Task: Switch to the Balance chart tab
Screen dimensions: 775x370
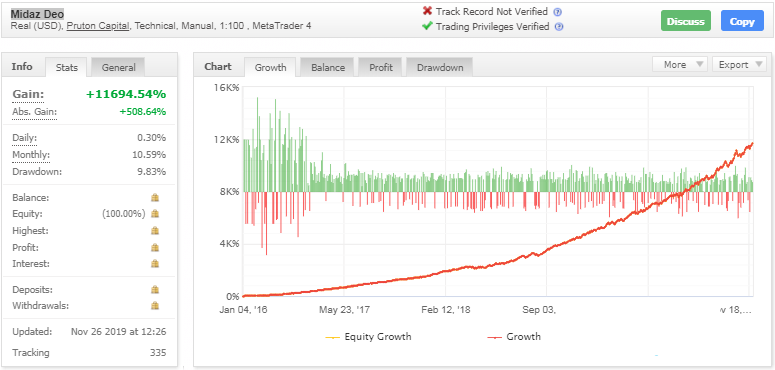Action: 328,68
